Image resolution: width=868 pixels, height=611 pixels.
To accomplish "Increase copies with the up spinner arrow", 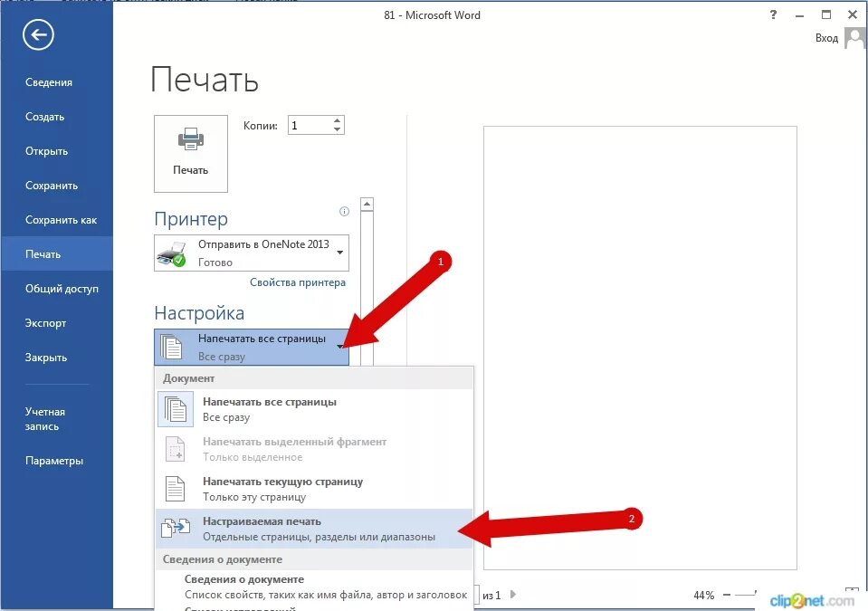I will coord(337,120).
